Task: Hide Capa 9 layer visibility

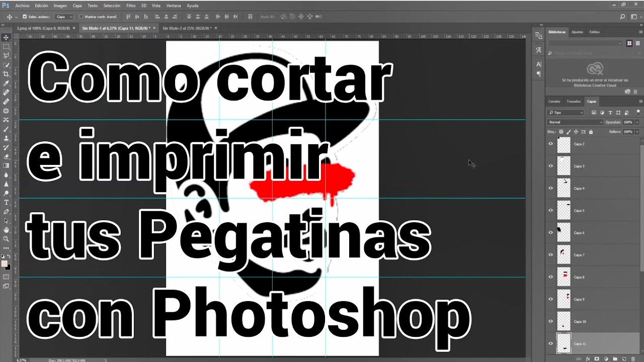Action: pyautogui.click(x=550, y=299)
